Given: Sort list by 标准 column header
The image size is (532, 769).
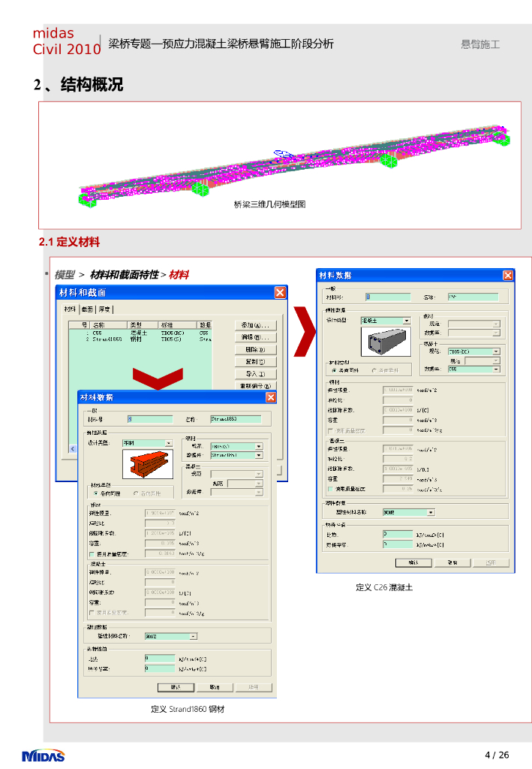Looking at the screenshot, I should (177, 325).
